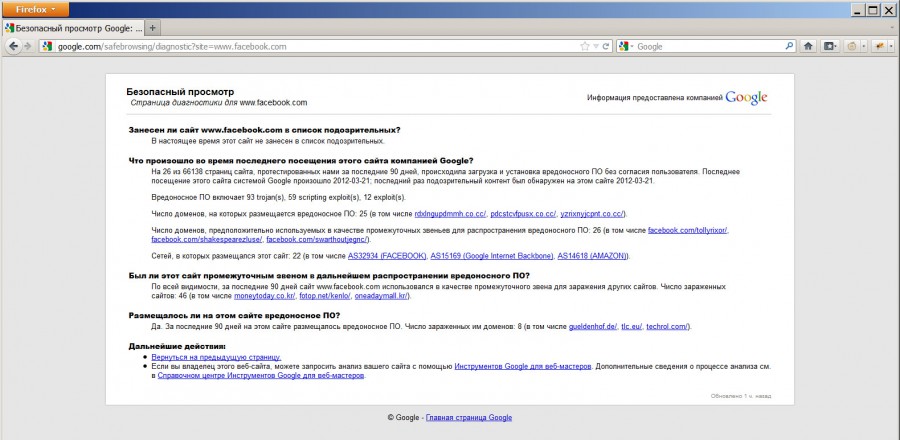This screenshot has width=900, height=440.
Task: Go to the home page
Action: [808, 46]
